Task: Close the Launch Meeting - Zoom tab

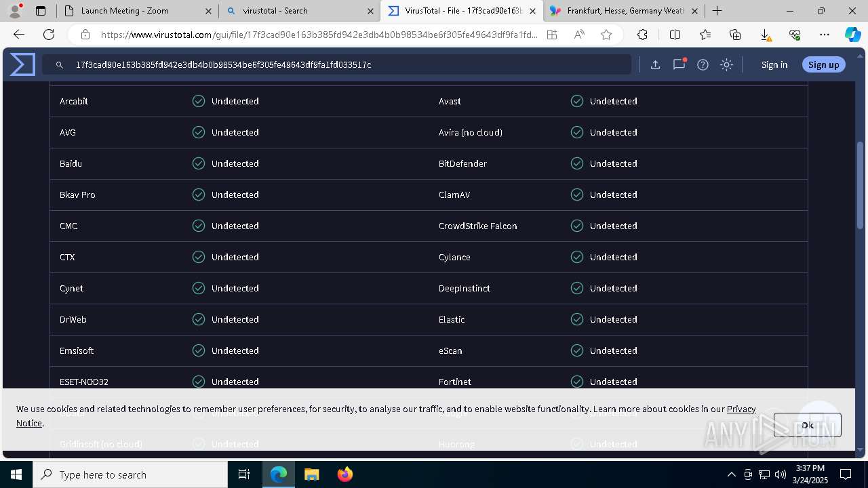Action: click(208, 11)
